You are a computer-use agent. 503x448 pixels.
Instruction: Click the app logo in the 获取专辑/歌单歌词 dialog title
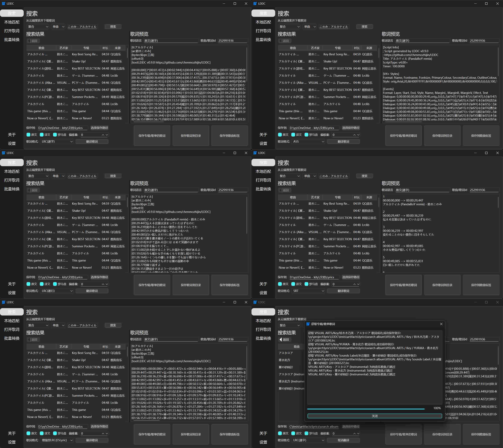308,324
